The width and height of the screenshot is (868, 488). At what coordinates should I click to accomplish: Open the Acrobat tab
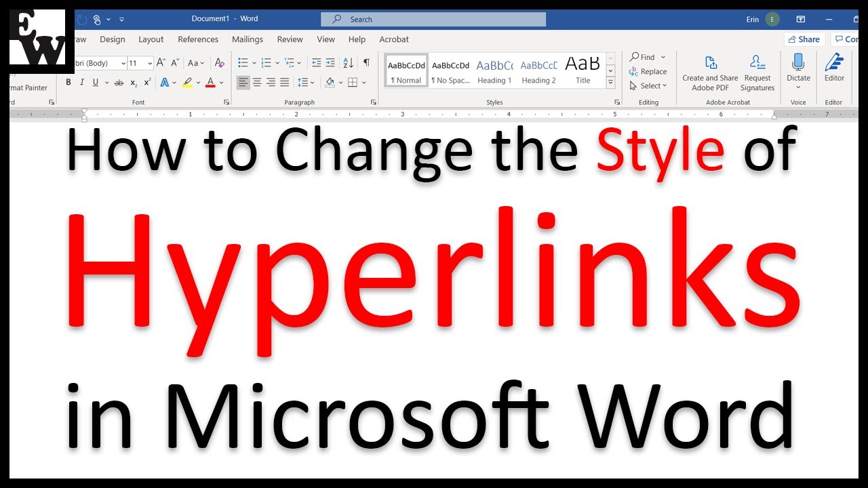click(x=394, y=39)
